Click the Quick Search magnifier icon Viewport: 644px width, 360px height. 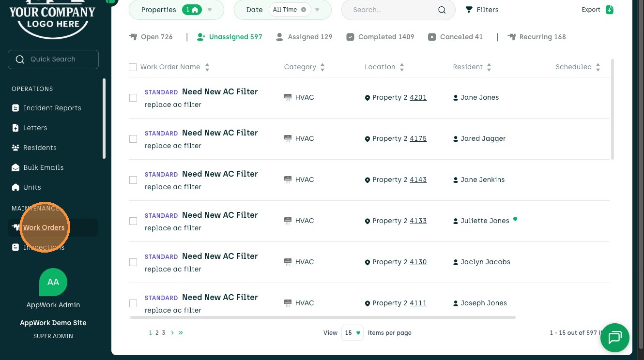(x=20, y=60)
